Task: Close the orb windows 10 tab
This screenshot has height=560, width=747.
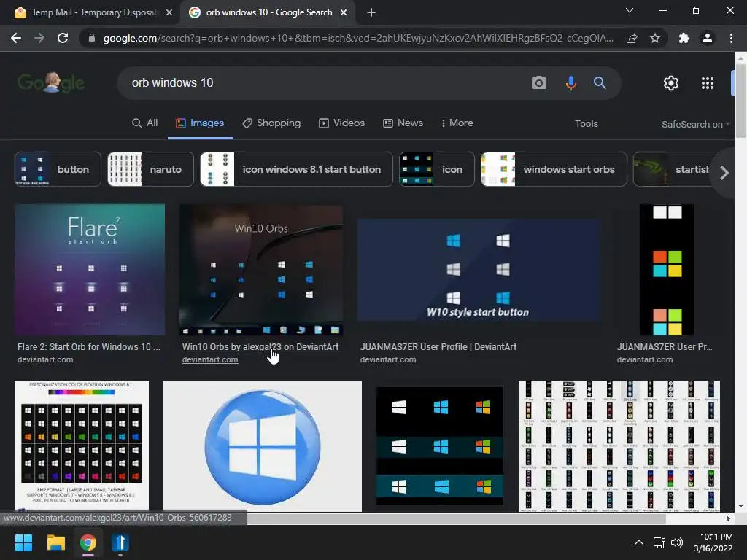Action: point(344,12)
